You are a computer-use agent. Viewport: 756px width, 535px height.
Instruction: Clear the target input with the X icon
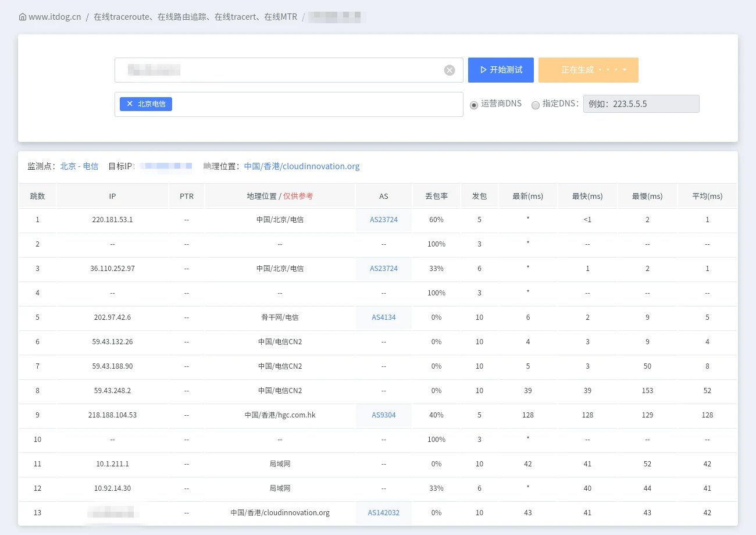450,70
